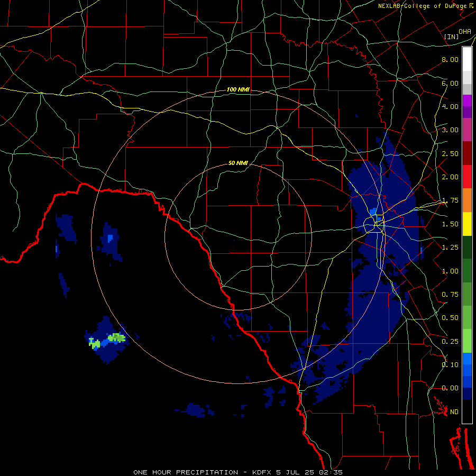The height and width of the screenshot is (476, 476).
Task: Click the 4.00 legend value
Action: (x=450, y=106)
